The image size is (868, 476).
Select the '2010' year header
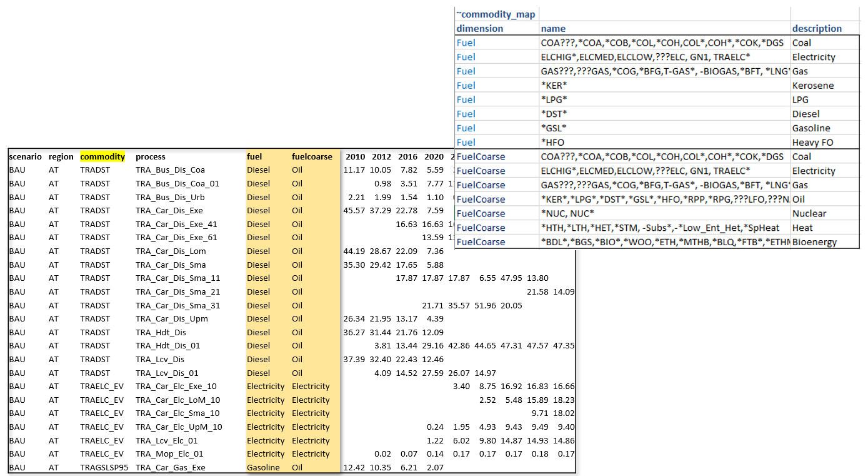click(355, 156)
